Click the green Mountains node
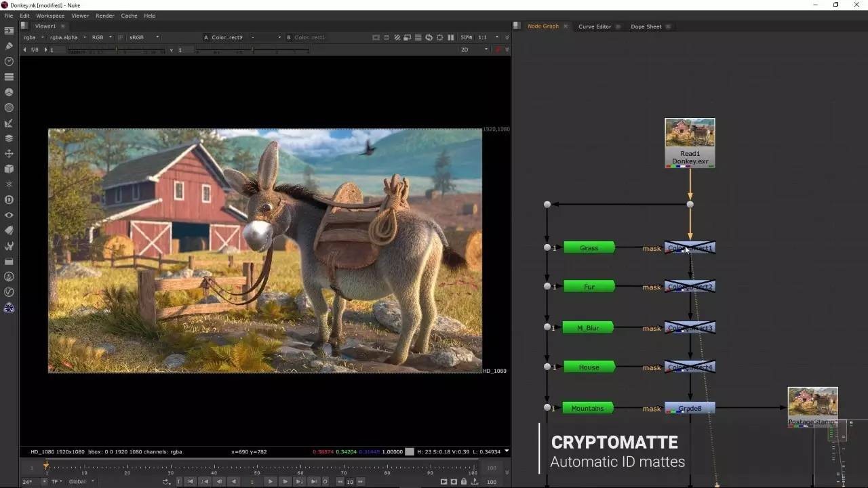 click(588, 408)
